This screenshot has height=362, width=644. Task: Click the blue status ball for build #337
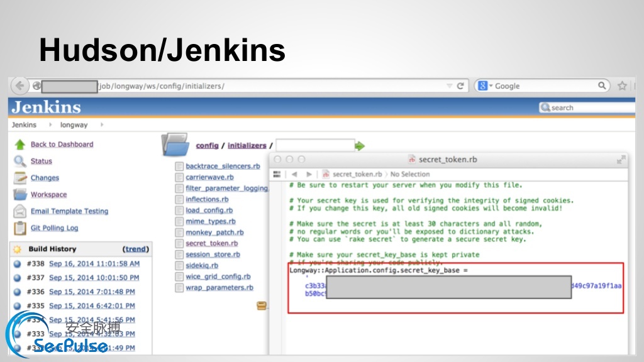point(17,278)
